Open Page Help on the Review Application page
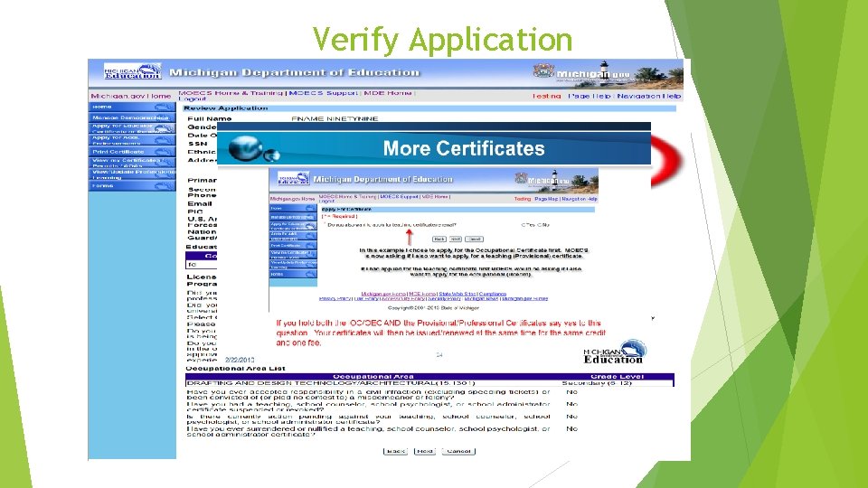The height and width of the screenshot is (488, 868). click(x=589, y=97)
